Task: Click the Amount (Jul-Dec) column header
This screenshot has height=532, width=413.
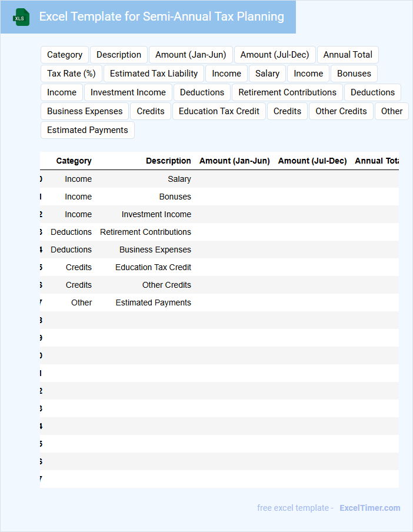Action: tap(312, 161)
